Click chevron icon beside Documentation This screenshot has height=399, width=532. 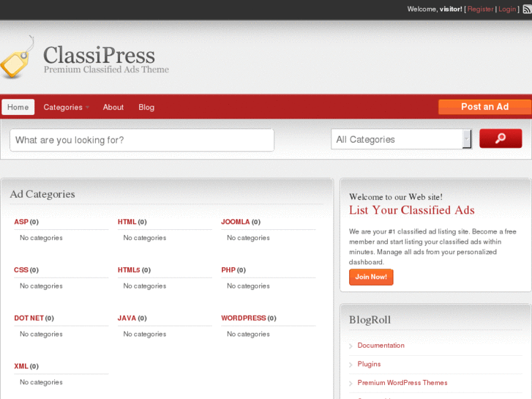(x=351, y=346)
